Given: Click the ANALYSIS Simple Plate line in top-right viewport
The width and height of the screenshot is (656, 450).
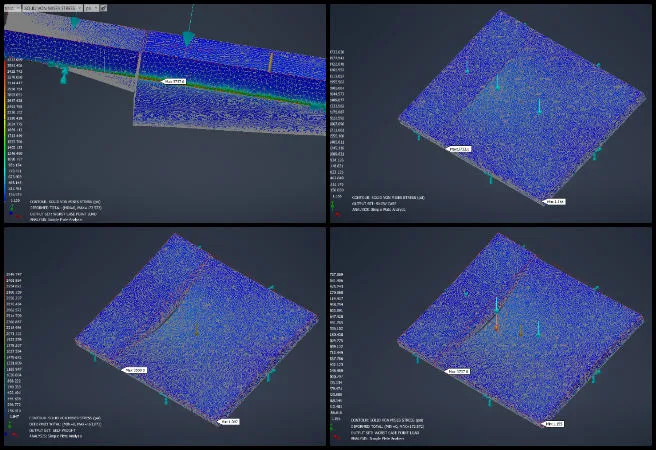Looking at the screenshot, I should coord(379,209).
